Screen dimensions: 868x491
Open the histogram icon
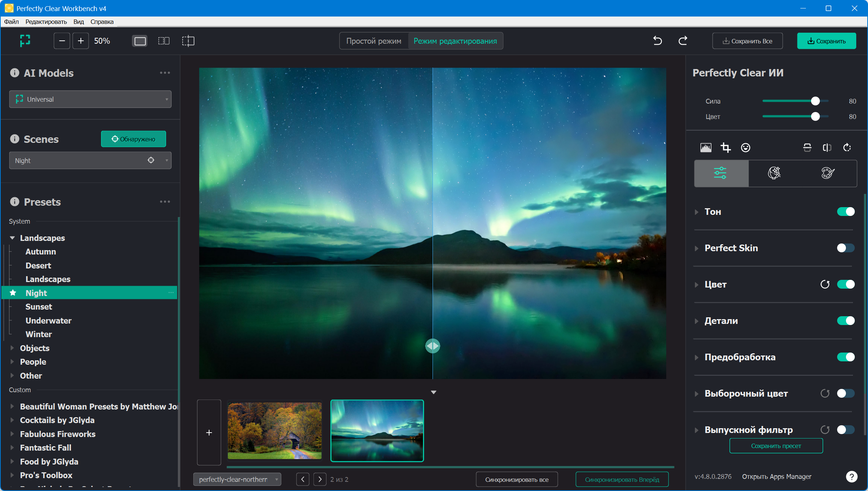coord(706,148)
